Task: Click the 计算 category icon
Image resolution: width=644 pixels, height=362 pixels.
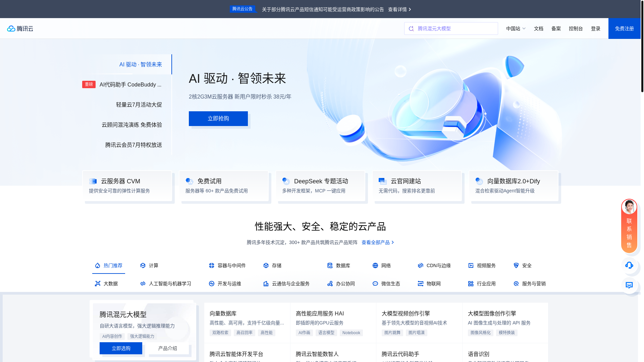Action: click(x=143, y=265)
